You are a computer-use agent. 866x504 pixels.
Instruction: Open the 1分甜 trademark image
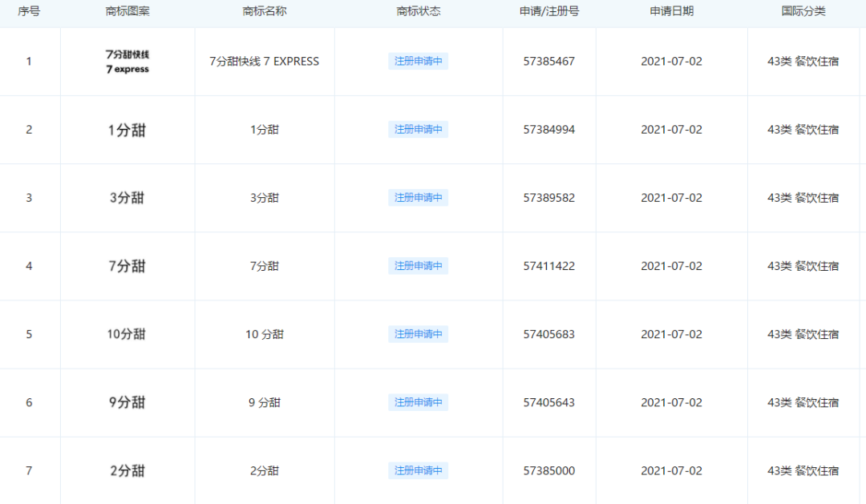pyautogui.click(x=127, y=130)
